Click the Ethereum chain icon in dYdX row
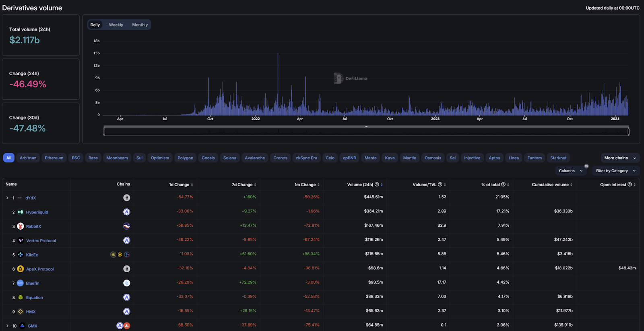This screenshot has height=331, width=644. click(127, 197)
